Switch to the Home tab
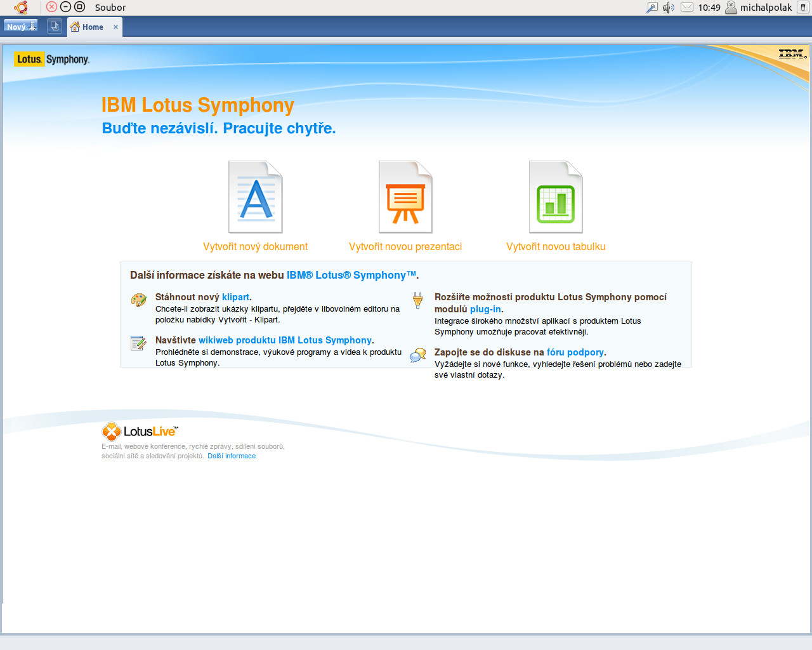Viewport: 812px width, 650px height. pyautogui.click(x=93, y=27)
